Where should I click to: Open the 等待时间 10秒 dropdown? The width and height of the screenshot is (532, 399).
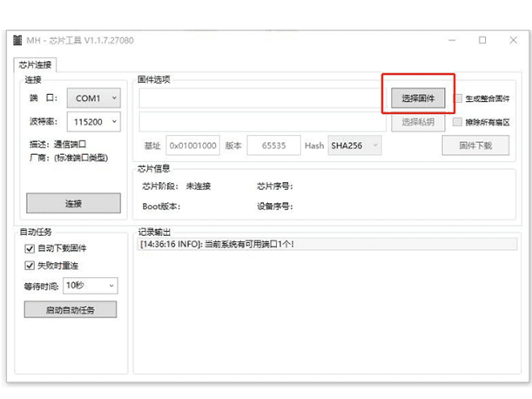(x=91, y=285)
